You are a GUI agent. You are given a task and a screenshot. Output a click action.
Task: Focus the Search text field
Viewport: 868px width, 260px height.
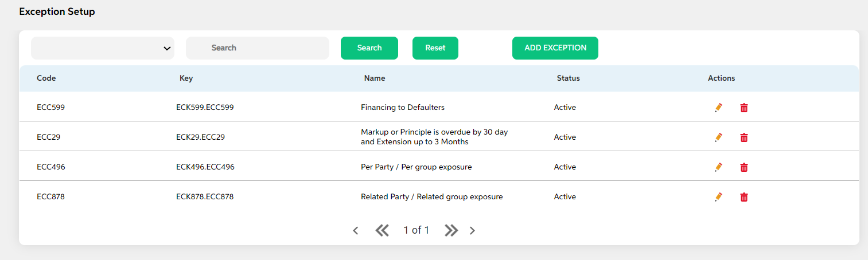point(258,48)
